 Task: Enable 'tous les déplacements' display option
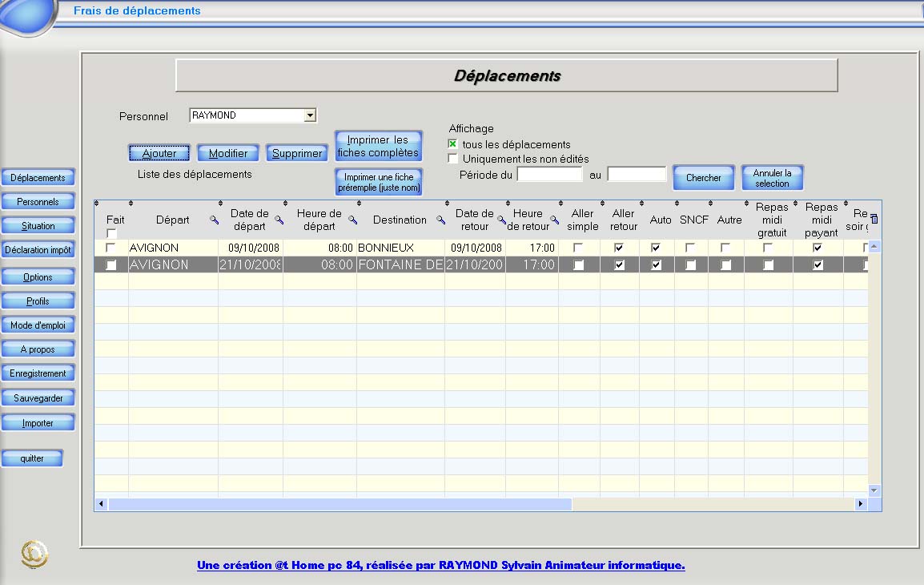(x=452, y=144)
